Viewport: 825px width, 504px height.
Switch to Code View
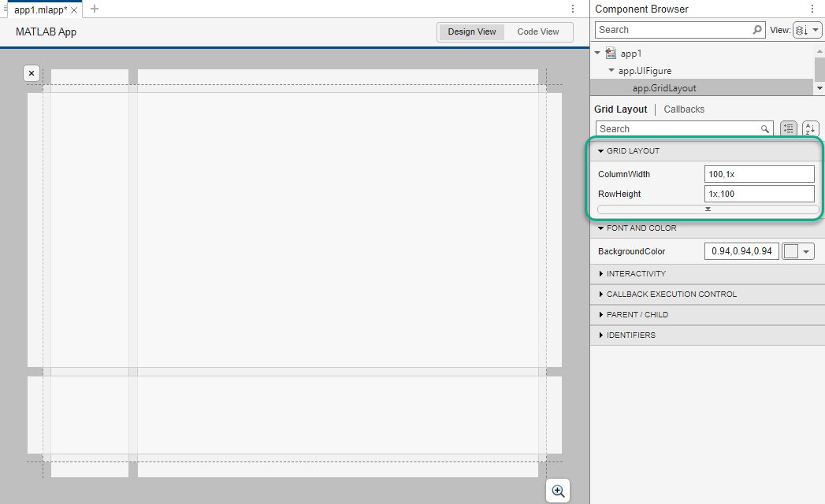pyautogui.click(x=538, y=31)
